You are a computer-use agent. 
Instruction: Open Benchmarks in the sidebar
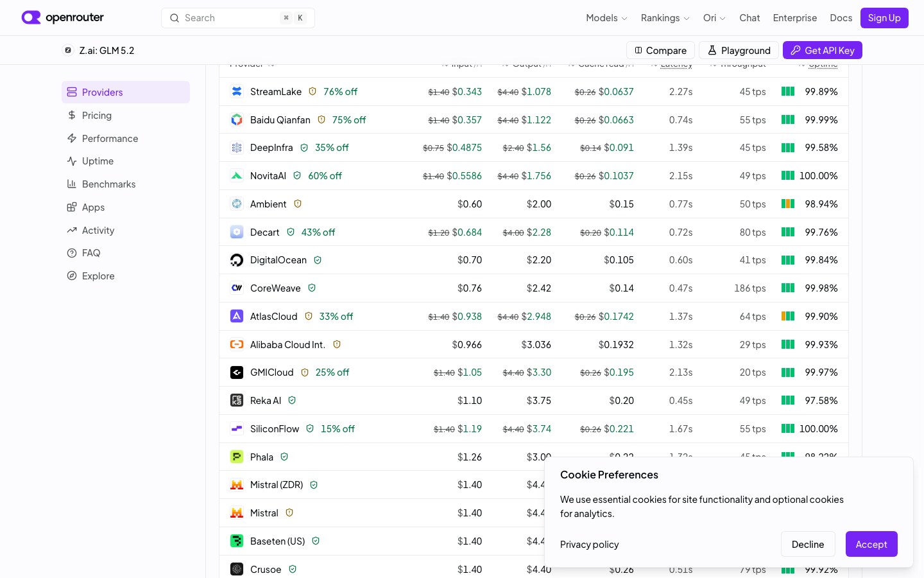tap(126, 184)
